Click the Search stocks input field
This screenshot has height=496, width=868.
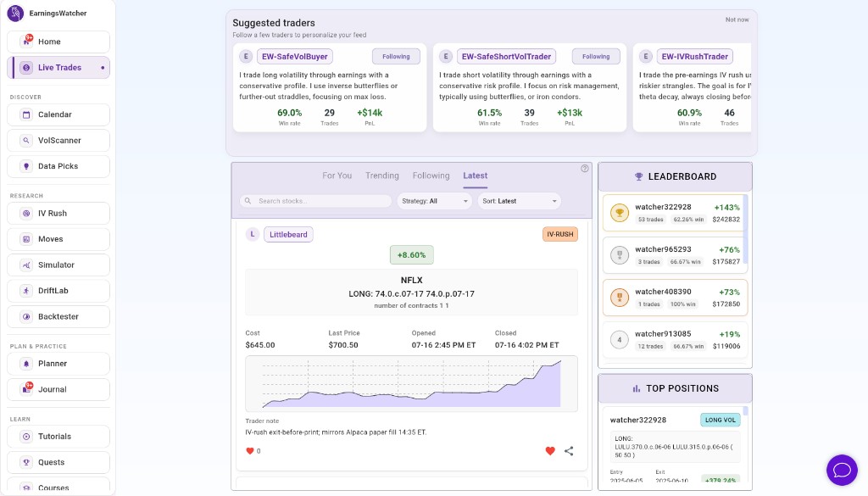(316, 201)
